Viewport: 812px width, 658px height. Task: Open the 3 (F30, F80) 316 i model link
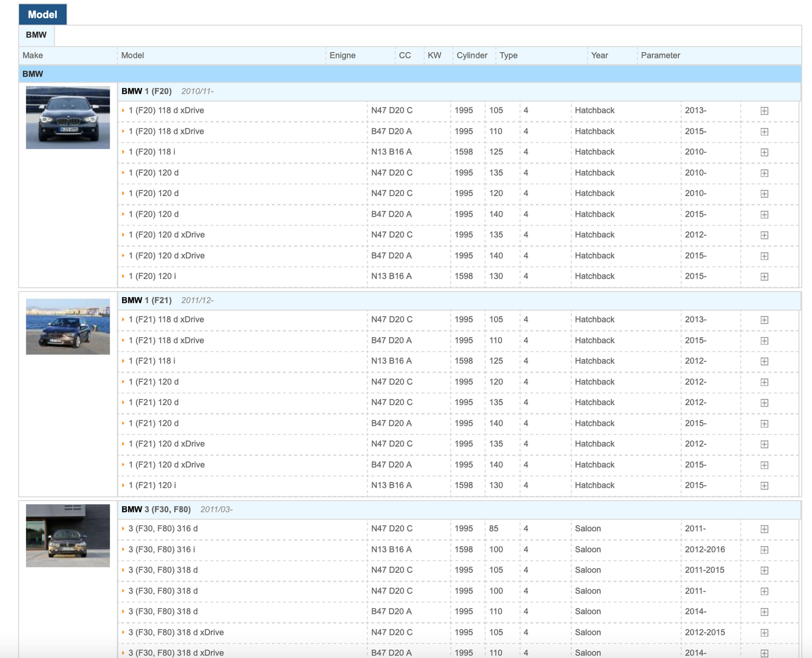click(162, 549)
